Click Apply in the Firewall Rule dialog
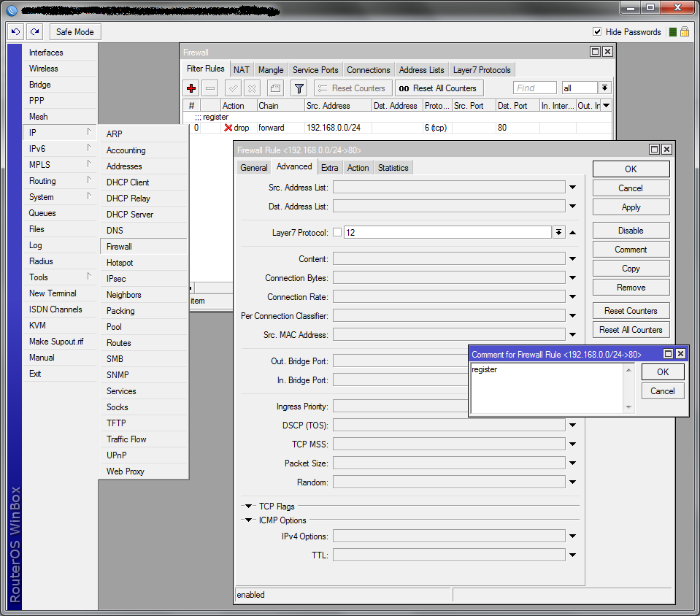The width and height of the screenshot is (700, 616). (631, 207)
